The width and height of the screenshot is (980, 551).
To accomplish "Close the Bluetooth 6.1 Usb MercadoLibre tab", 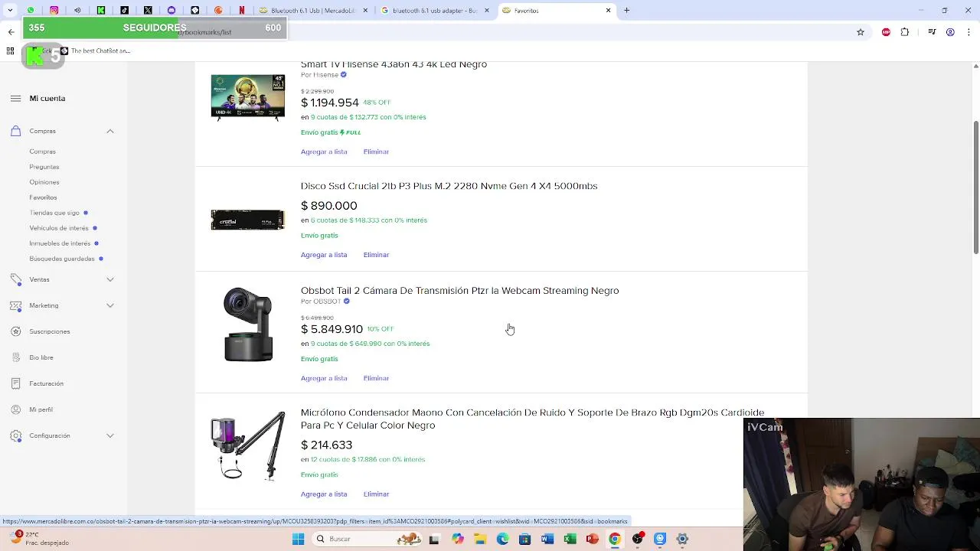I will click(x=365, y=11).
